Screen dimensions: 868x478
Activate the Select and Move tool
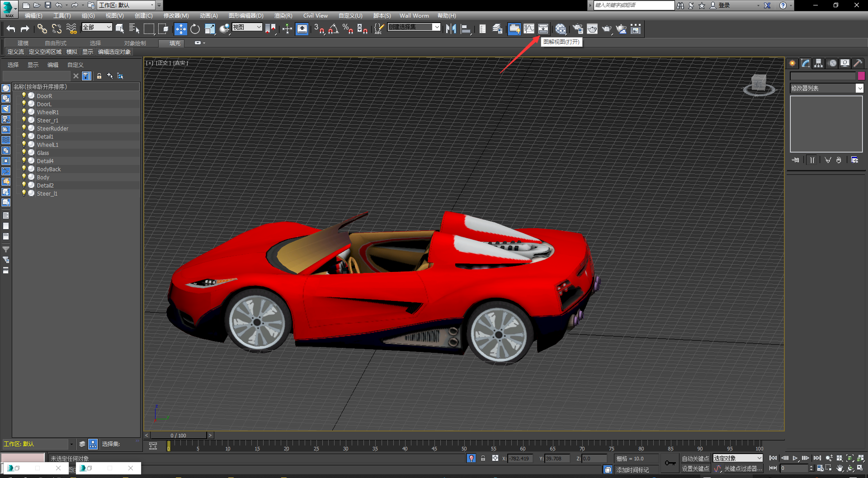(180, 29)
